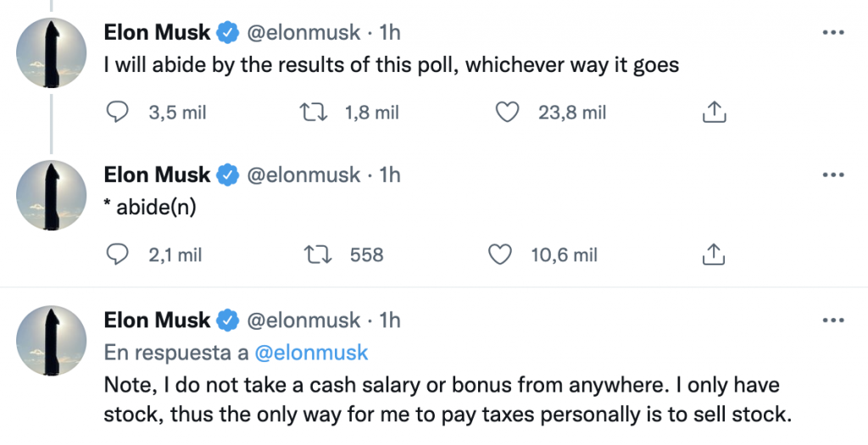This screenshot has height=445, width=868.
Task: Like the '* abide(n)' tweet
Action: 502,254
